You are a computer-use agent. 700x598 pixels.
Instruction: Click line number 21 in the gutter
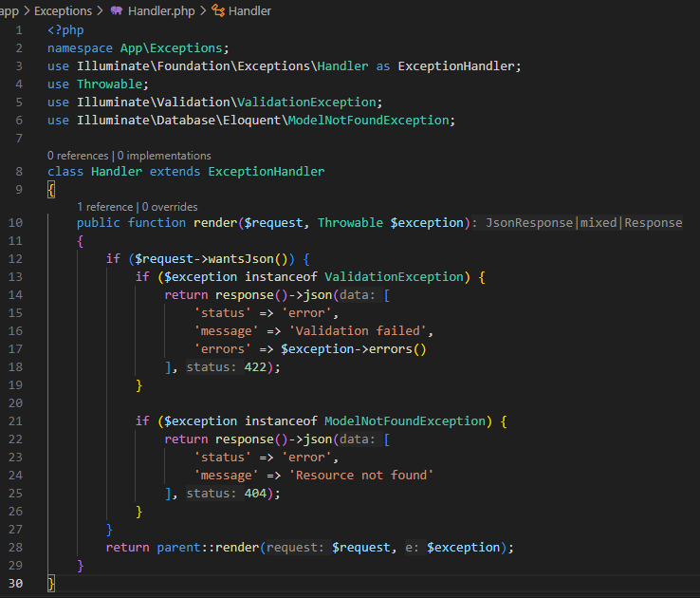point(17,420)
